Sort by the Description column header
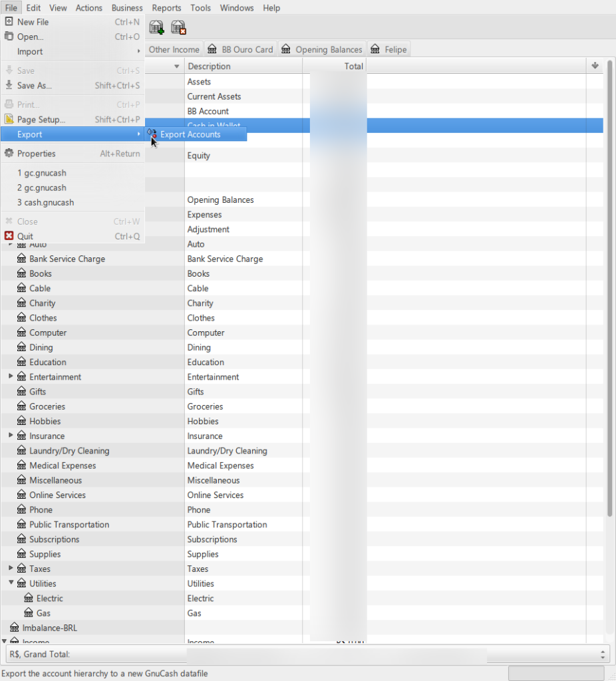616x681 pixels. pyautogui.click(x=243, y=67)
